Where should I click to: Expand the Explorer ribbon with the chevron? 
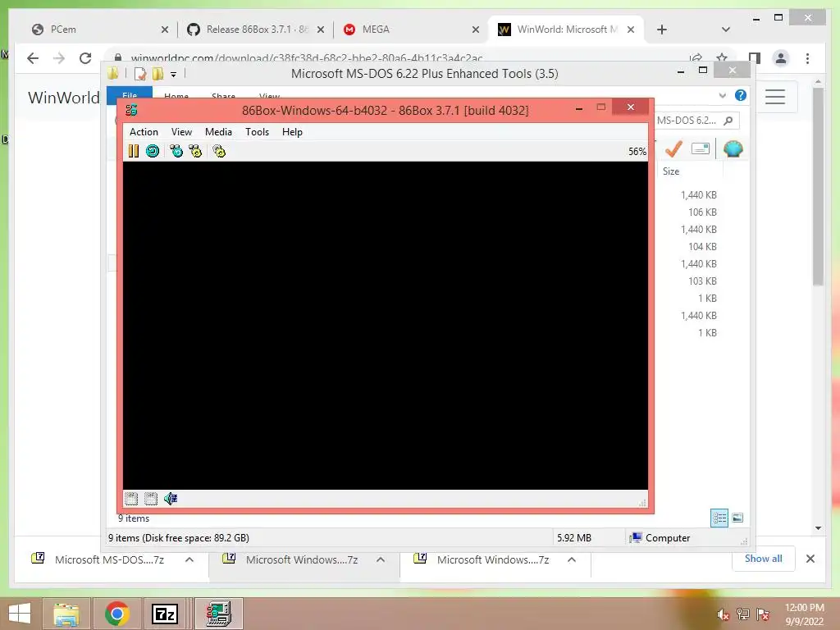[722, 95]
